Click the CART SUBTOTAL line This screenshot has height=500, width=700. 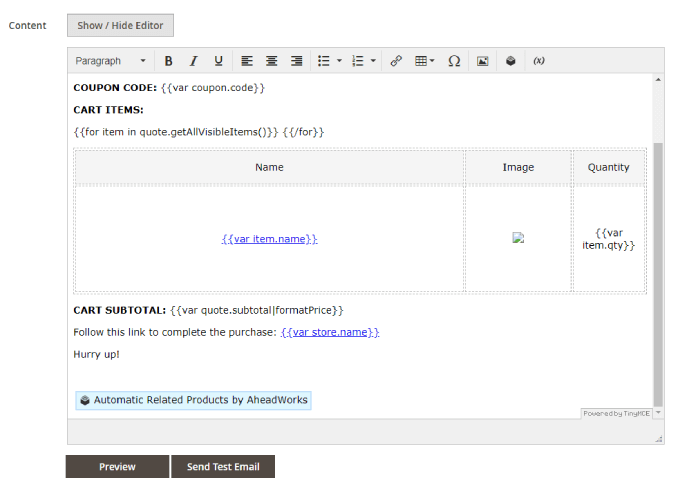click(x=208, y=310)
